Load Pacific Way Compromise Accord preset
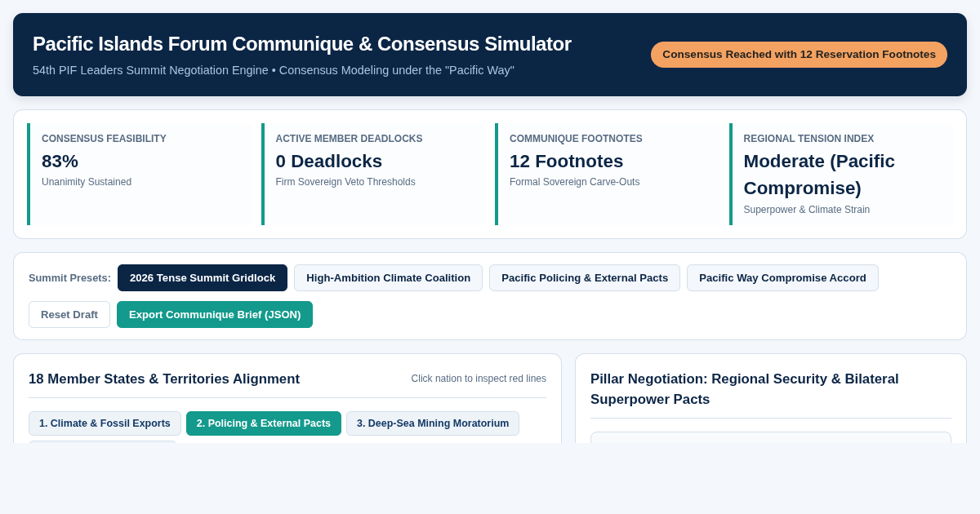The width and height of the screenshot is (980, 514). (782, 277)
